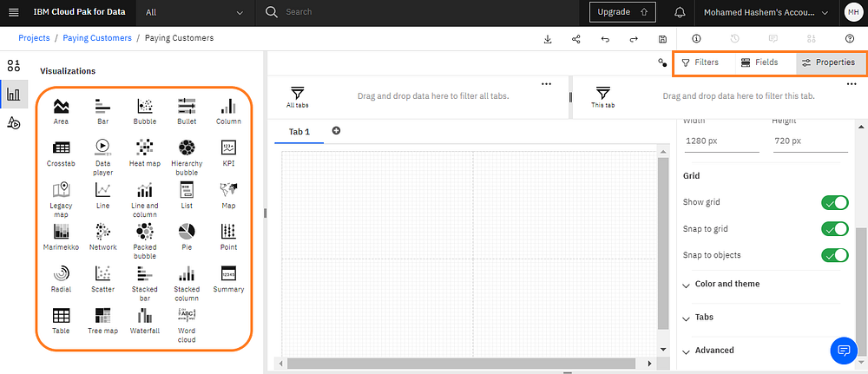
Task: Select the Map visualization
Action: pyautogui.click(x=228, y=195)
